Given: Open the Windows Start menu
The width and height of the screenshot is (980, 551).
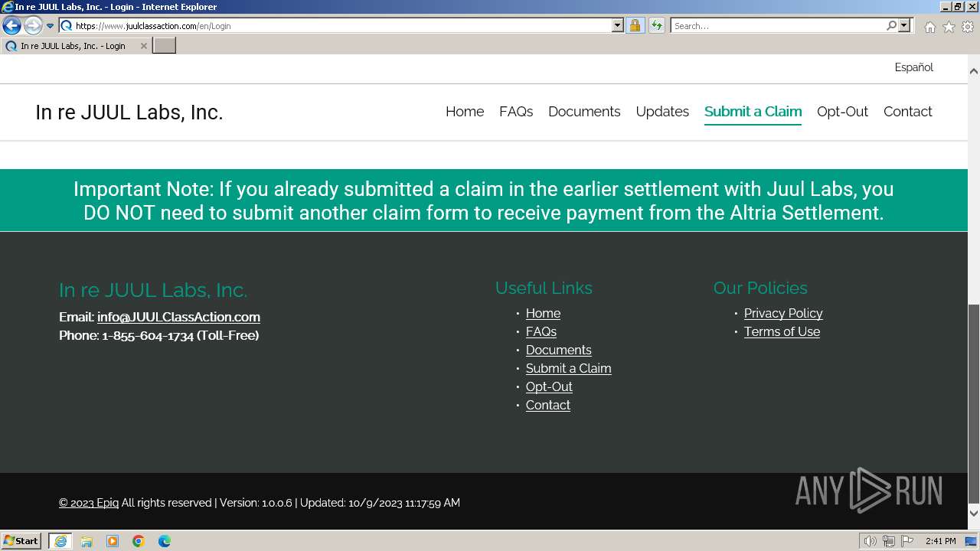Looking at the screenshot, I should [x=21, y=540].
